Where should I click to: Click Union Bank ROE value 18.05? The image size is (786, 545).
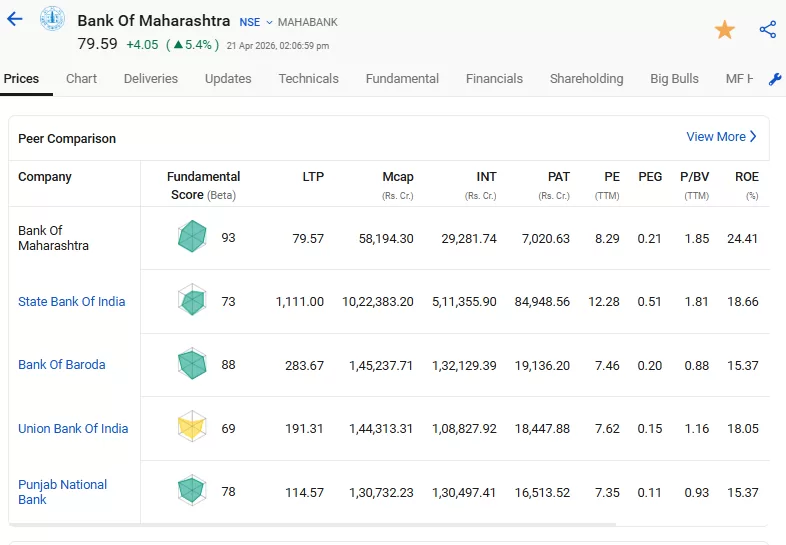743,429
